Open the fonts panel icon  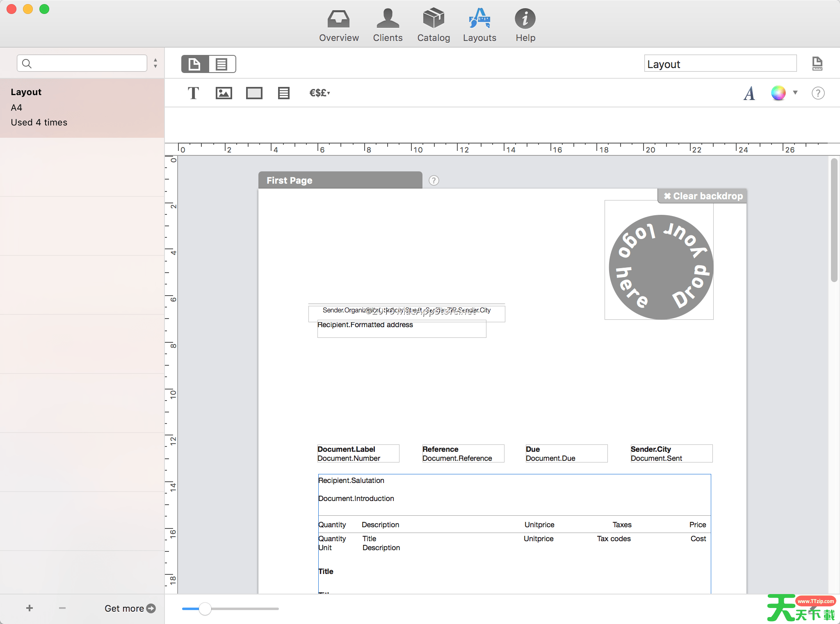pos(749,93)
